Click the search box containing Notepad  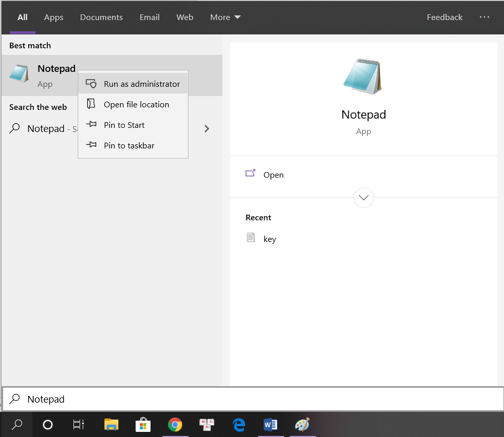tap(253, 399)
